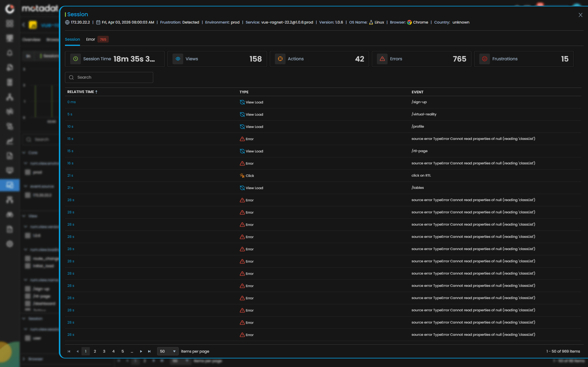Click the error icon on the 15 s row
The width and height of the screenshot is (588, 367).
click(x=242, y=139)
